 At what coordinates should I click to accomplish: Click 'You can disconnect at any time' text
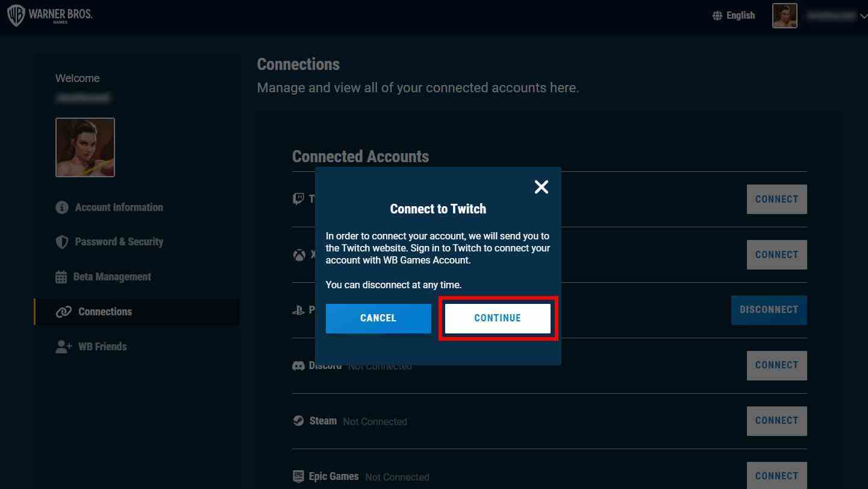[x=393, y=285]
